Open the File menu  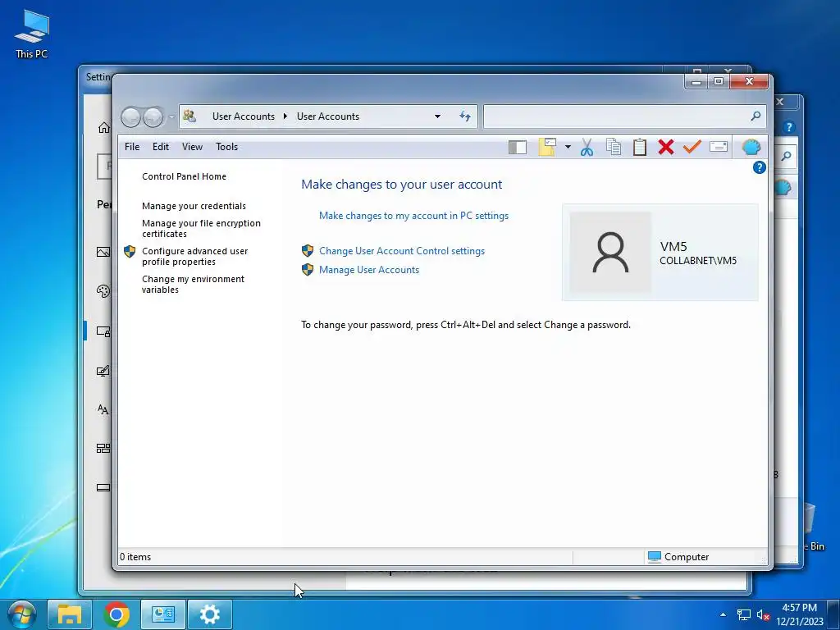click(x=132, y=147)
